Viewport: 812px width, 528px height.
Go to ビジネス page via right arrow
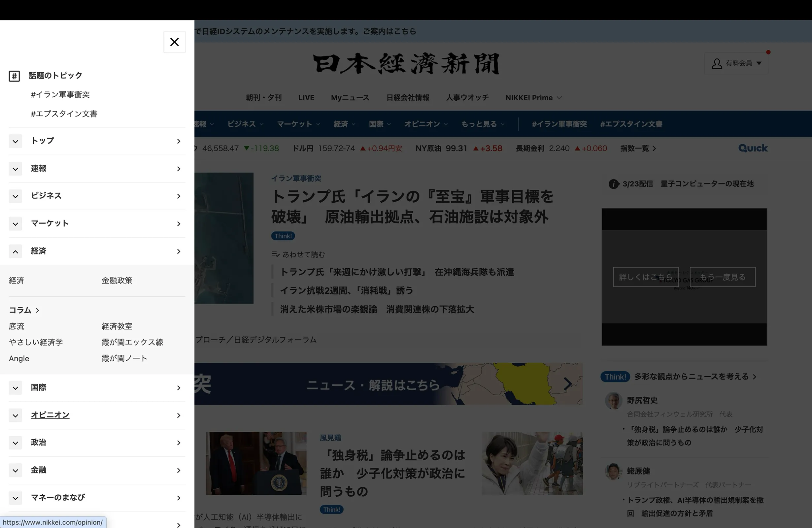pyautogui.click(x=179, y=196)
